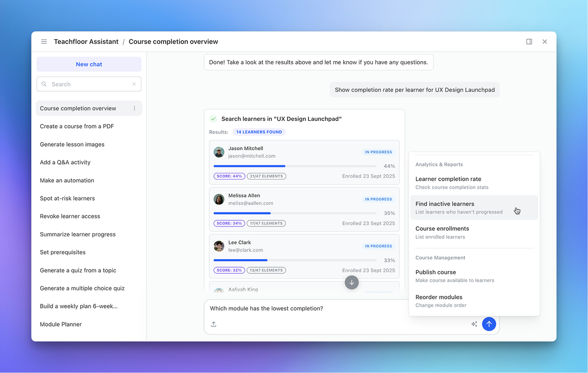Click Melissa Allen's progress bar
The height and width of the screenshot is (373, 588).
click(295, 213)
